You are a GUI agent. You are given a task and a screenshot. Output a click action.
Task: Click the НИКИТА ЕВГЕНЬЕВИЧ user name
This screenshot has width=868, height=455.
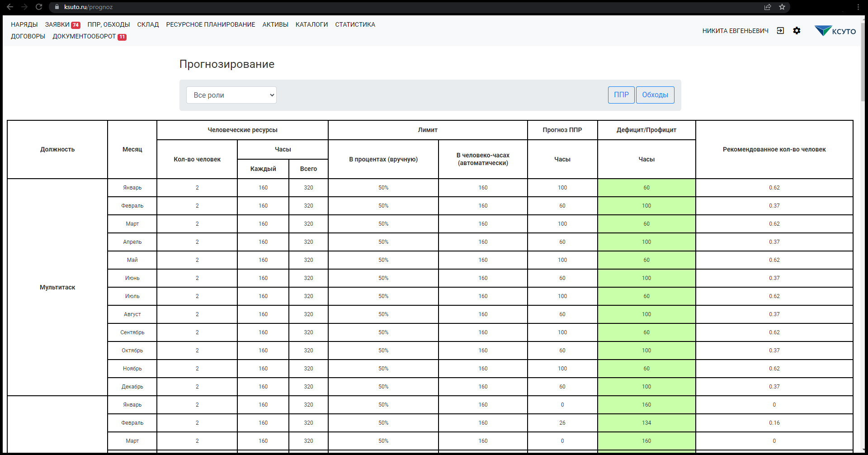click(735, 31)
